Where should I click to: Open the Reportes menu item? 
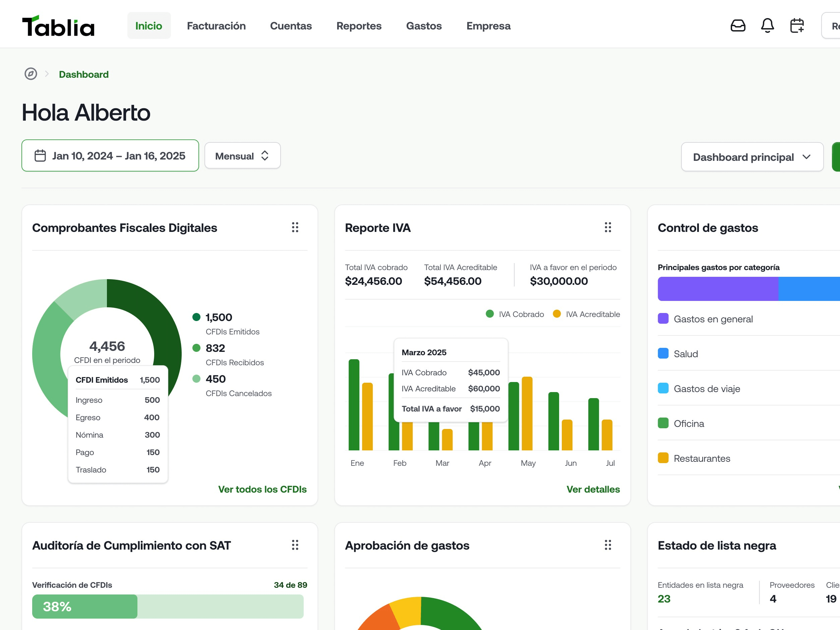tap(358, 26)
